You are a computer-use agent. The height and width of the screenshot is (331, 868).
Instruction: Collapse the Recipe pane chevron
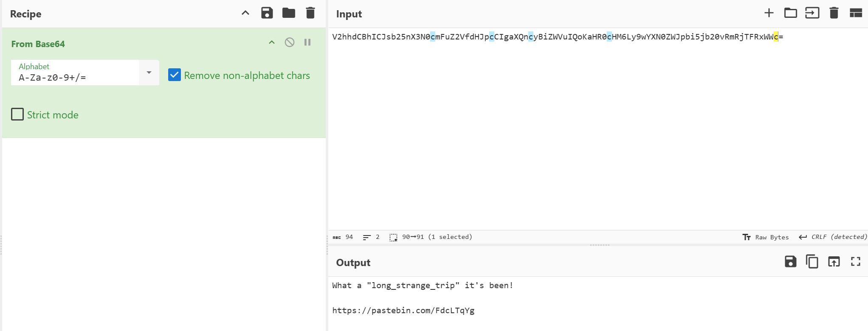pyautogui.click(x=245, y=13)
